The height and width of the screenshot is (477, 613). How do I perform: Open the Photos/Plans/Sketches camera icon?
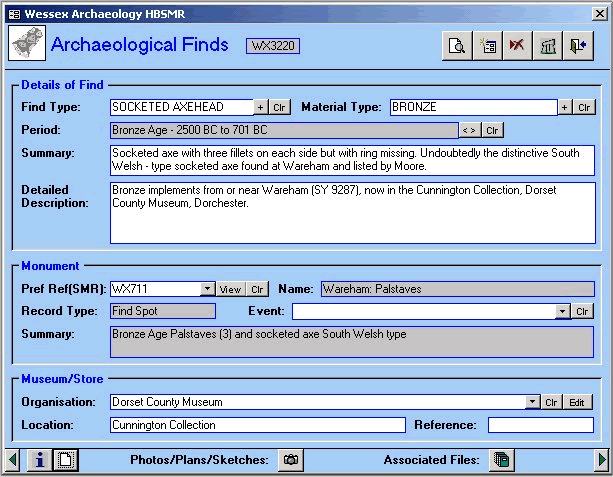click(x=291, y=460)
